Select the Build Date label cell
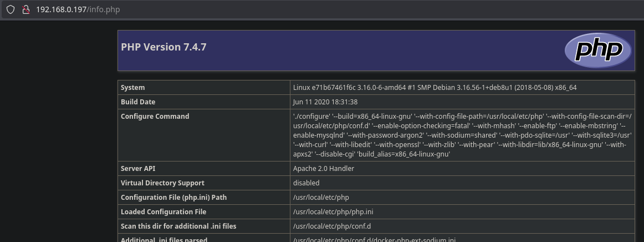Screen dimensions: 644x242 [138, 102]
